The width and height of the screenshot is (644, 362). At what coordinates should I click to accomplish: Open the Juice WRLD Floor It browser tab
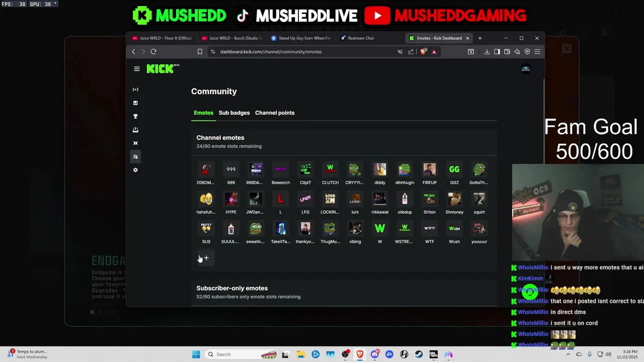pos(162,38)
